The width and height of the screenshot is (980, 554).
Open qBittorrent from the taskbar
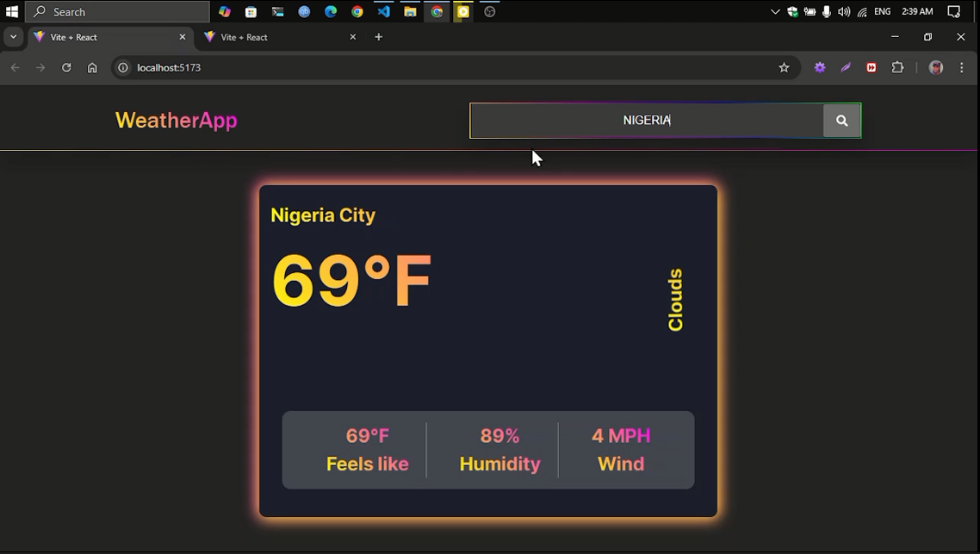click(304, 11)
